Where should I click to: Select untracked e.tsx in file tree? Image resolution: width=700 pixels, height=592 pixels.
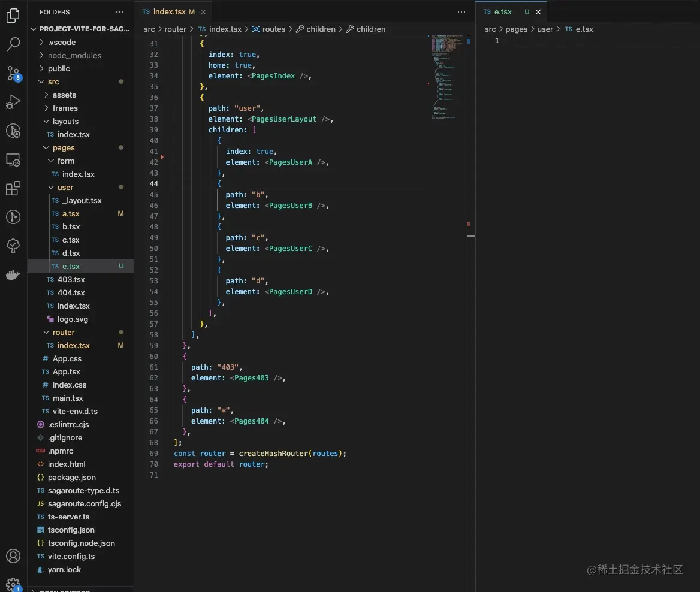click(82, 266)
